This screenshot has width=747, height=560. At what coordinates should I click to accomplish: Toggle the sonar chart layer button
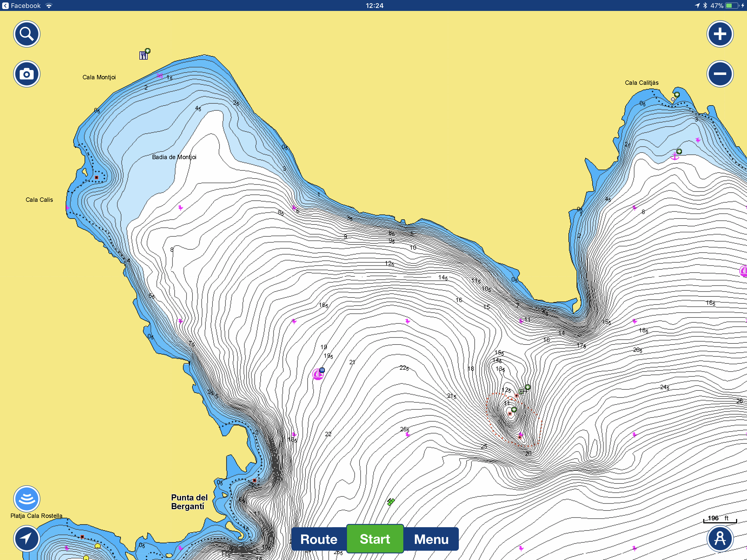(x=27, y=498)
